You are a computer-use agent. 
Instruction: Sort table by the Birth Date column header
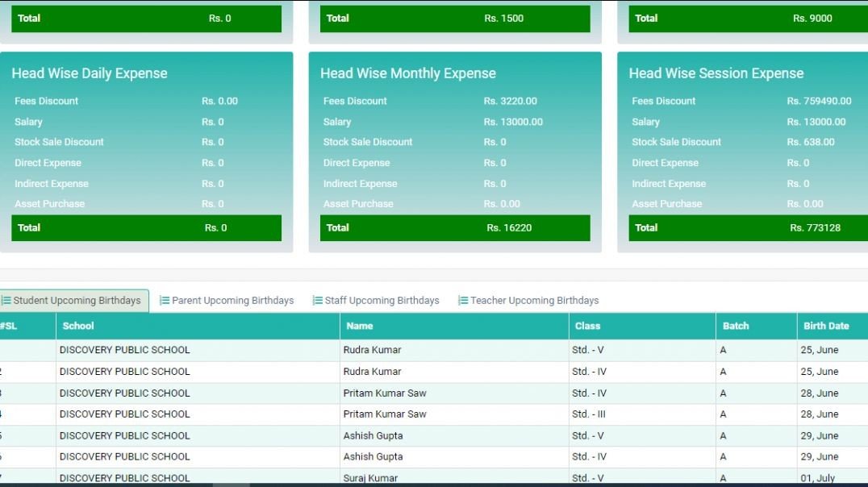point(826,326)
